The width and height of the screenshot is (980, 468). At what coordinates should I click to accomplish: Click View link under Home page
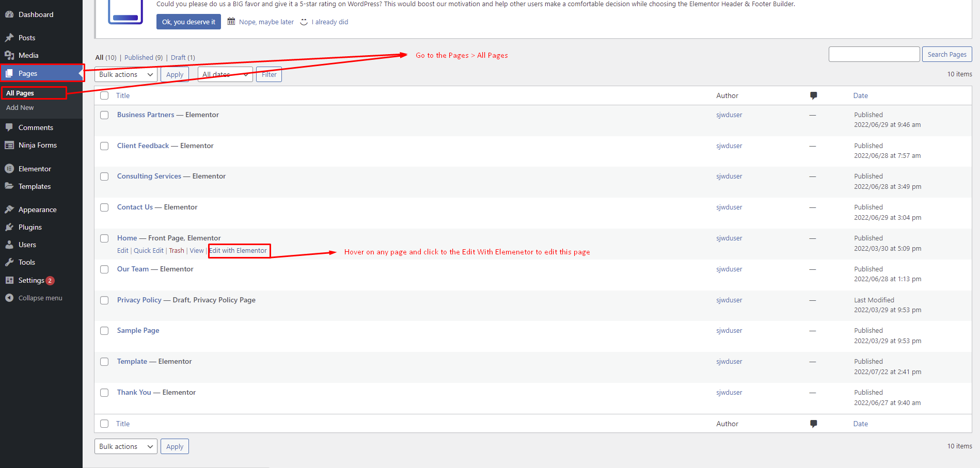[197, 250]
